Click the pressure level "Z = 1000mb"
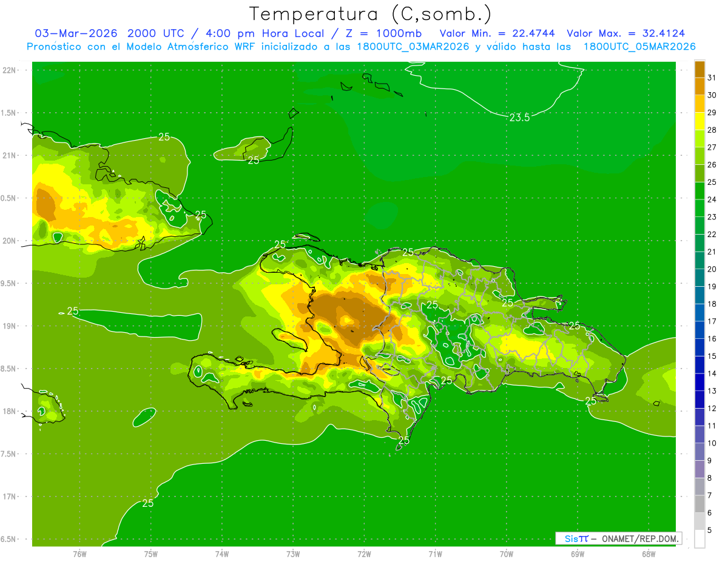 (x=383, y=33)
